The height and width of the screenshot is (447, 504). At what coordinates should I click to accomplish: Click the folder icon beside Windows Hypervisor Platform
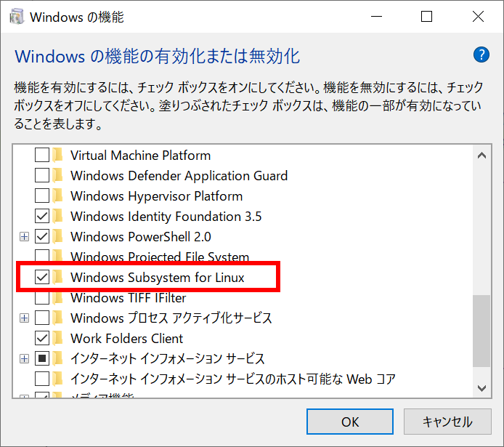pos(58,196)
